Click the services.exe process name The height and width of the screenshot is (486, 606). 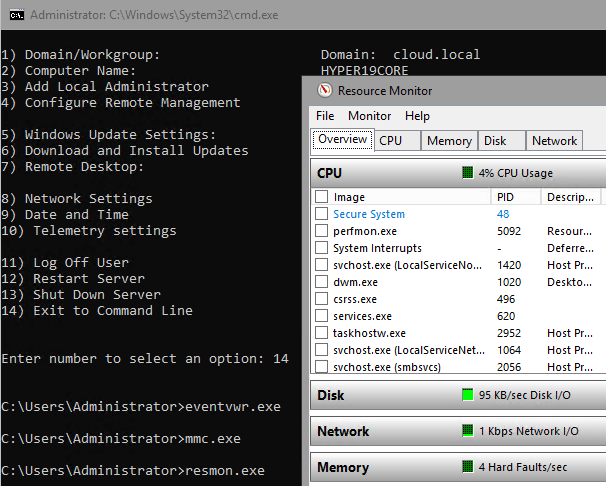(x=362, y=316)
